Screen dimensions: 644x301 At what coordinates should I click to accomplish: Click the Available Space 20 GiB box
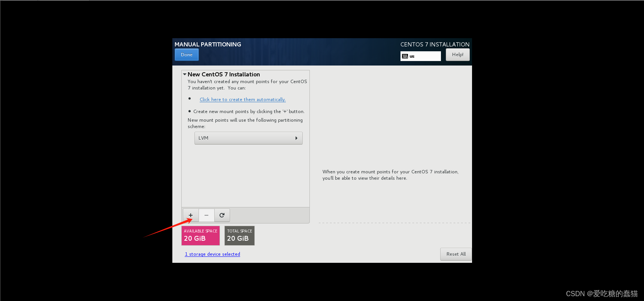pos(200,235)
